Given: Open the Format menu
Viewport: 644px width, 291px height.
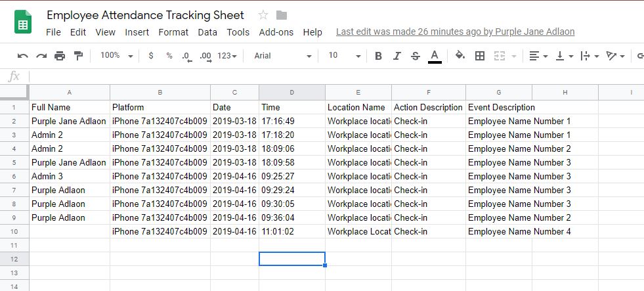Looking at the screenshot, I should (173, 32).
